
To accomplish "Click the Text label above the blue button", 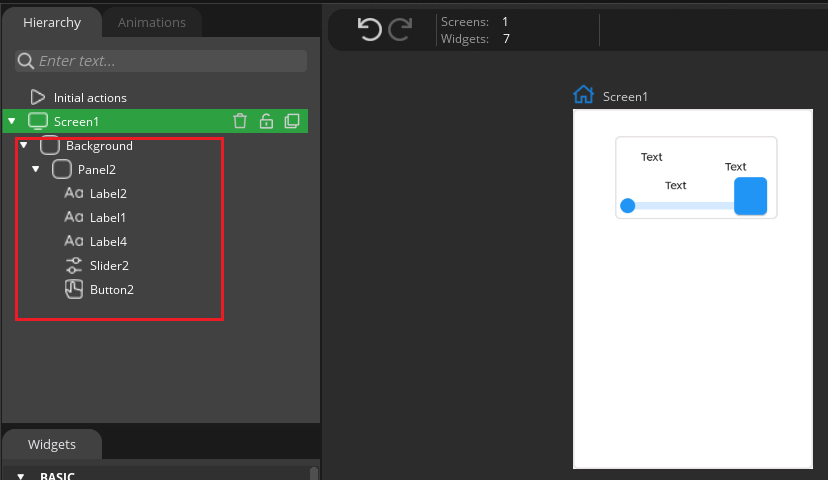I will (x=736, y=167).
